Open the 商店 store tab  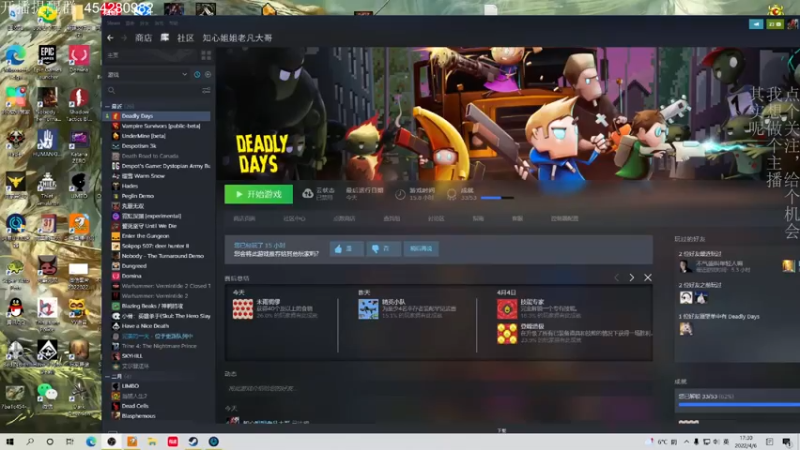click(x=143, y=38)
